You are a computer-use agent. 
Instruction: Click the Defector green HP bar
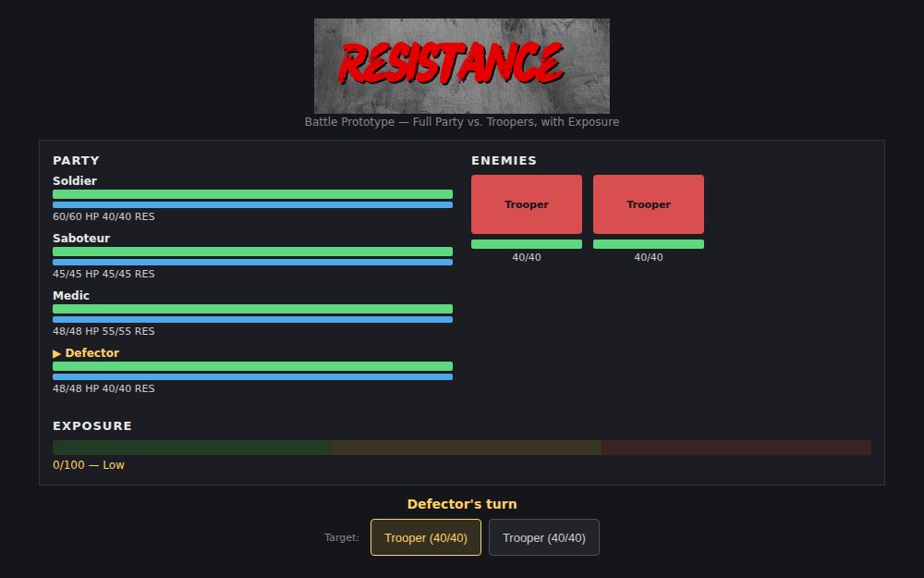(x=252, y=365)
